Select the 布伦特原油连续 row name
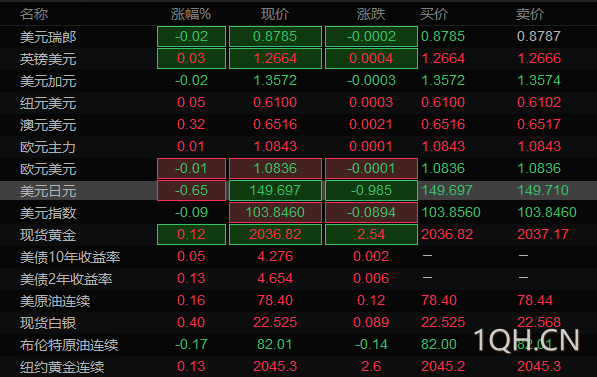Screen dimensions: 597x377 (x=69, y=345)
